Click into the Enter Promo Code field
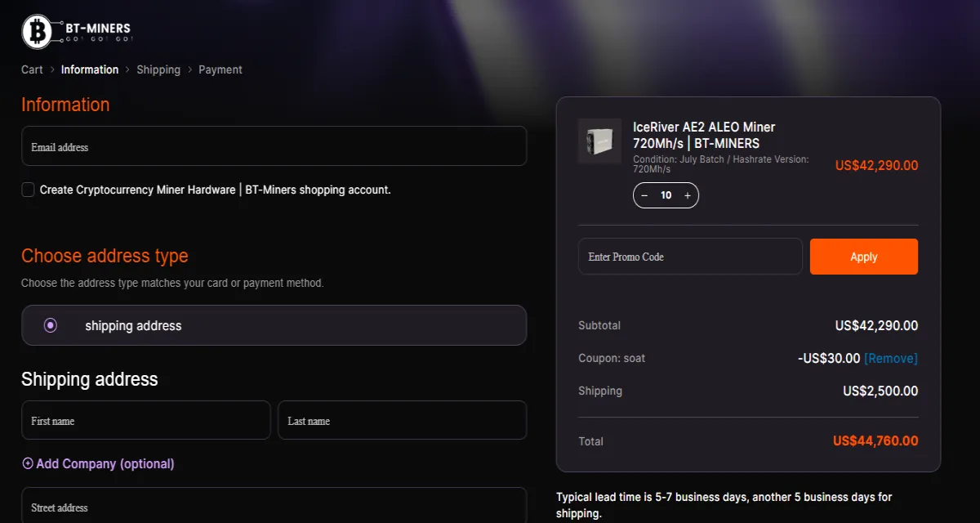This screenshot has height=523, width=980. (690, 257)
